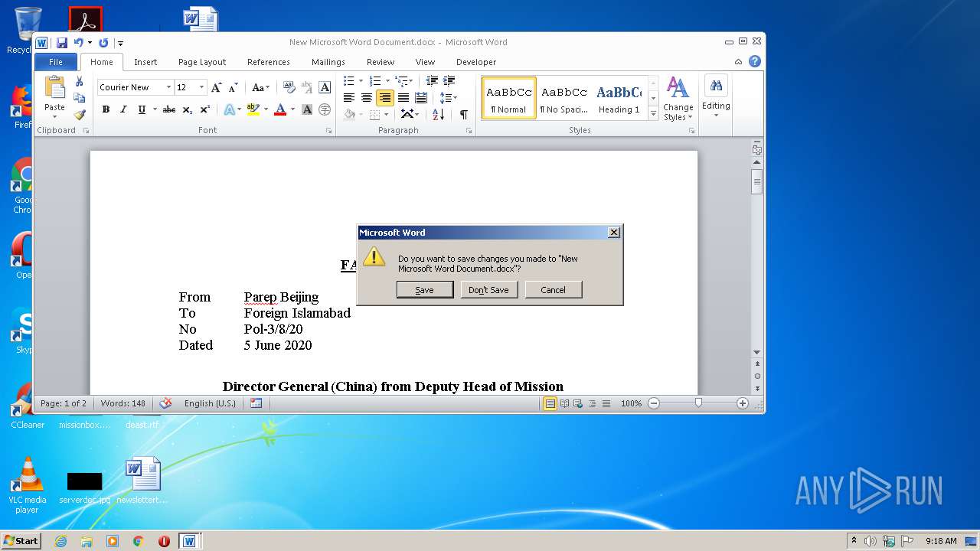Switch to Print Layout view in status bar
Screen dimensions: 980x551
click(x=550, y=403)
